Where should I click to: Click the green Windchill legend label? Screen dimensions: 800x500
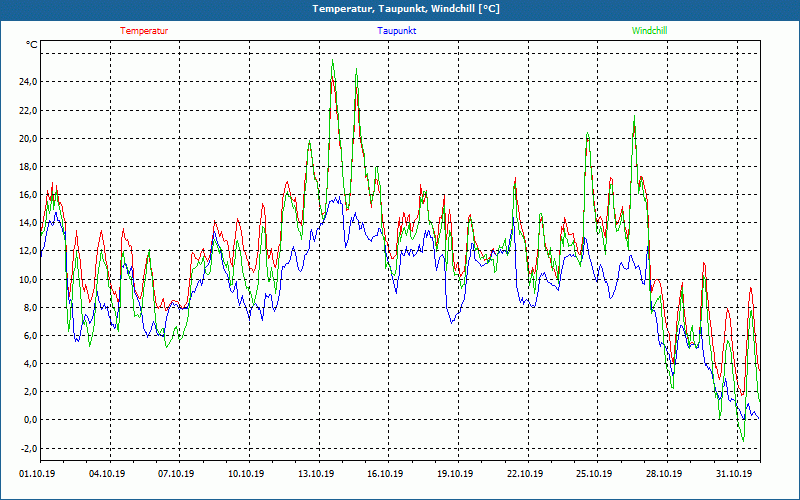(649, 31)
